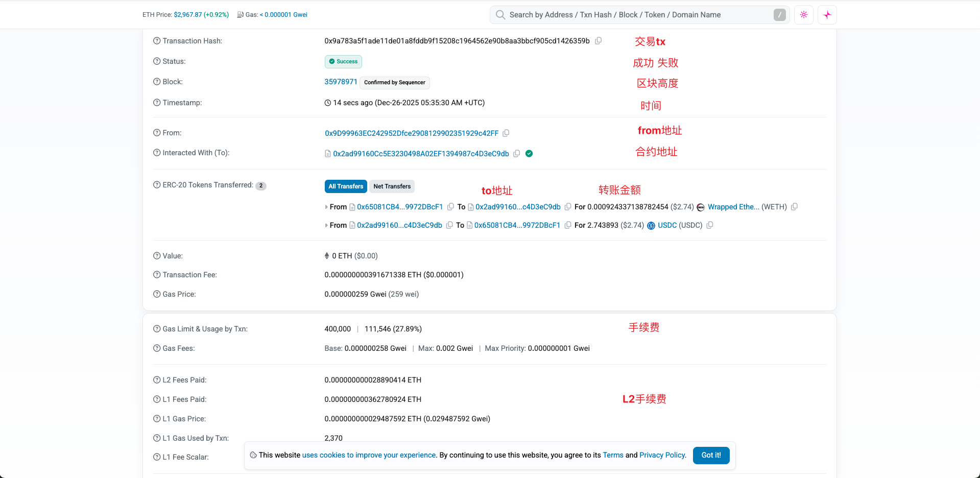Copy the transaction hash to clipboard
Screen dimensions: 980x478
pos(598,41)
